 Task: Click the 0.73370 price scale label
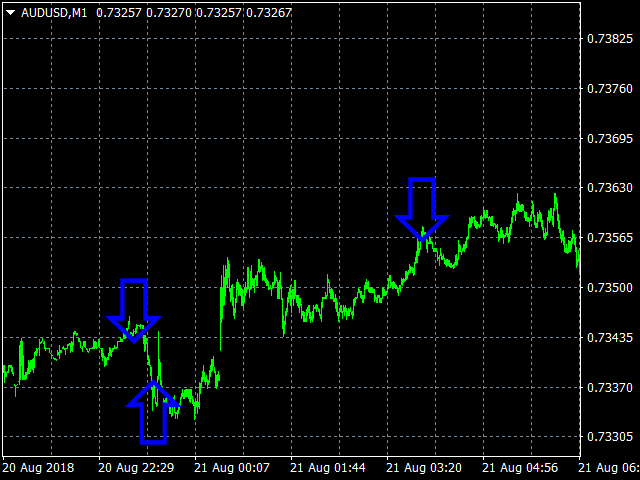611,387
